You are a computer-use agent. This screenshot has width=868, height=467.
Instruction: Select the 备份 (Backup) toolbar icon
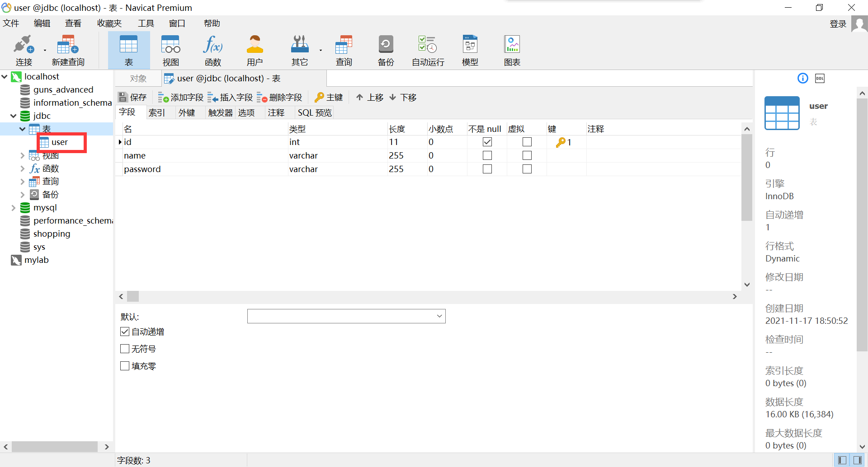pyautogui.click(x=385, y=50)
